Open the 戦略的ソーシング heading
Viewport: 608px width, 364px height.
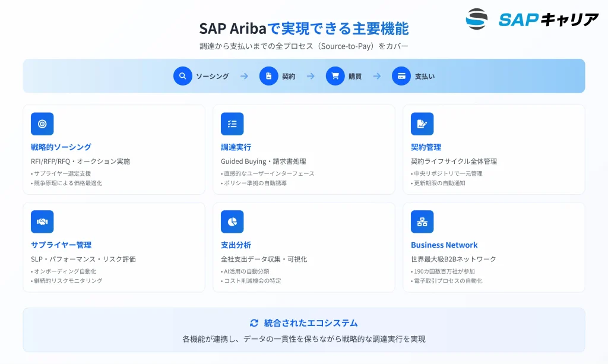pyautogui.click(x=61, y=147)
